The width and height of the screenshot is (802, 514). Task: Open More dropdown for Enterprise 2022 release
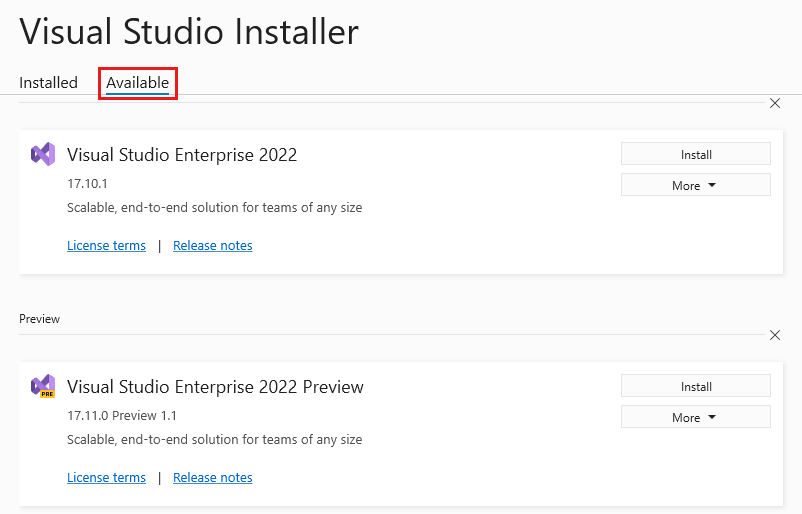click(696, 185)
